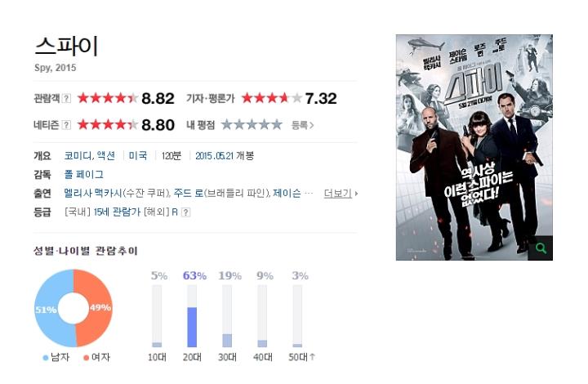Screen dimensions: 588x384
Task: Open help icon next to 네티즌 rating
Action: [66, 125]
